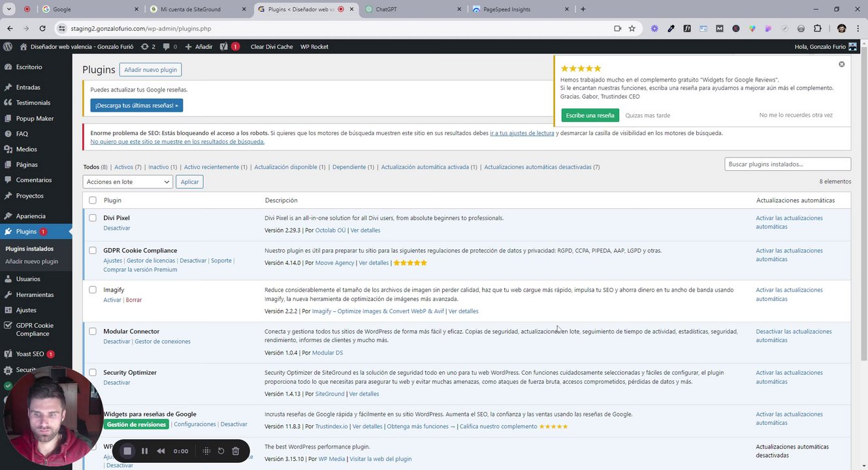Switch to the Mi cuenta de SiteGround tab
Screen dimensions: 868x470
tap(198, 9)
